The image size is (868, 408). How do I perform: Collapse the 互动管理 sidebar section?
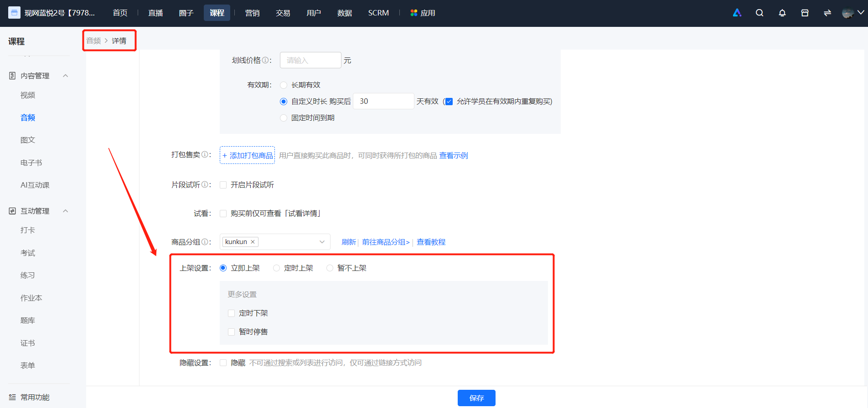pyautogui.click(x=66, y=211)
